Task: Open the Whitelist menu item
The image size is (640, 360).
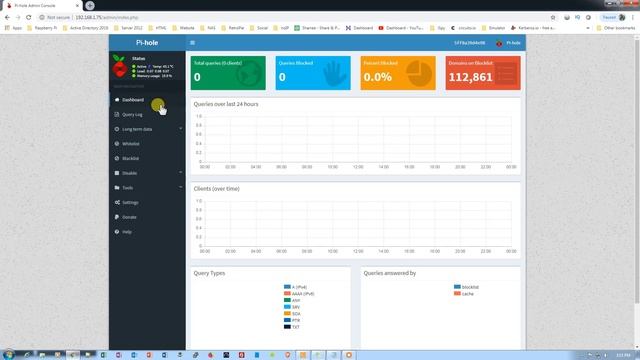Action: point(147,144)
